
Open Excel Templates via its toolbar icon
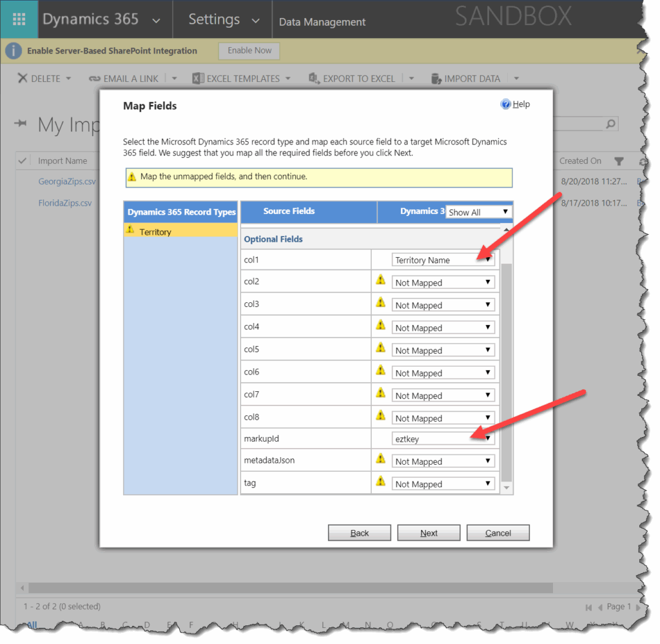tap(197, 78)
